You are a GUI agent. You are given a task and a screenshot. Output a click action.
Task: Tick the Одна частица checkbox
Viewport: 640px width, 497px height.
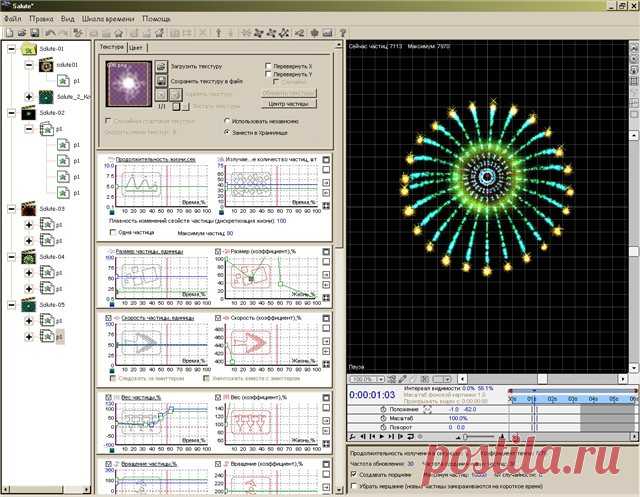[113, 232]
